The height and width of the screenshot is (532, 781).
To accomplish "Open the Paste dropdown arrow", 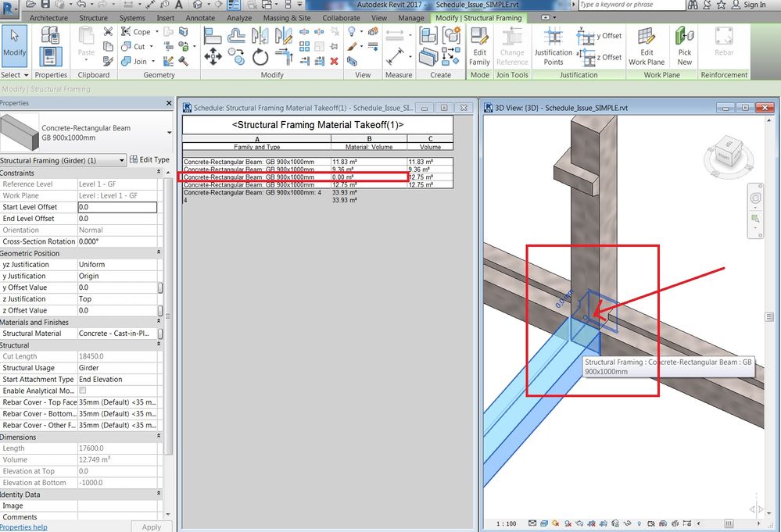I will point(86,59).
